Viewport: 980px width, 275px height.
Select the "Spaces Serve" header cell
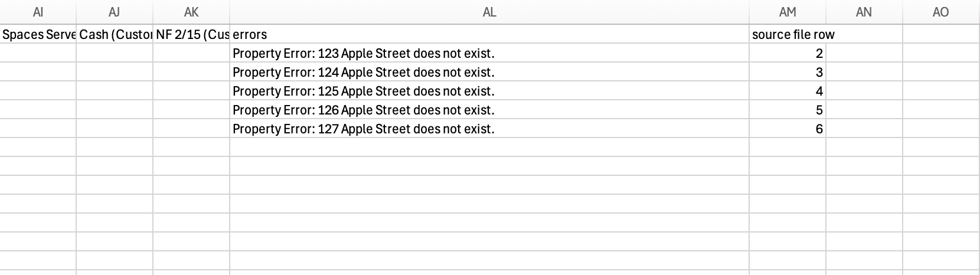click(x=38, y=34)
